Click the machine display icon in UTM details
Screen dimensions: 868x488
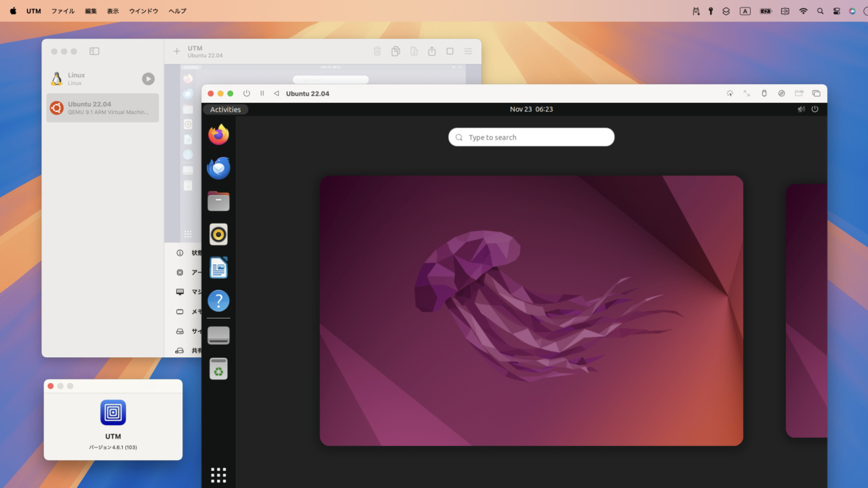click(180, 292)
